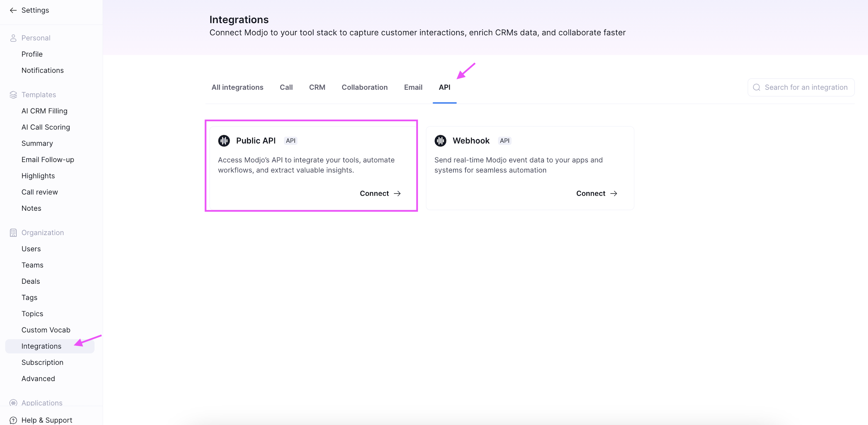Go to Notifications settings
868x425 pixels.
pyautogui.click(x=43, y=70)
